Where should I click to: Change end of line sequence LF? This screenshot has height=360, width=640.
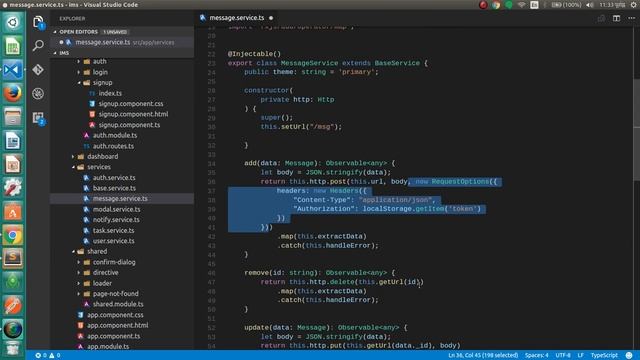pos(580,355)
